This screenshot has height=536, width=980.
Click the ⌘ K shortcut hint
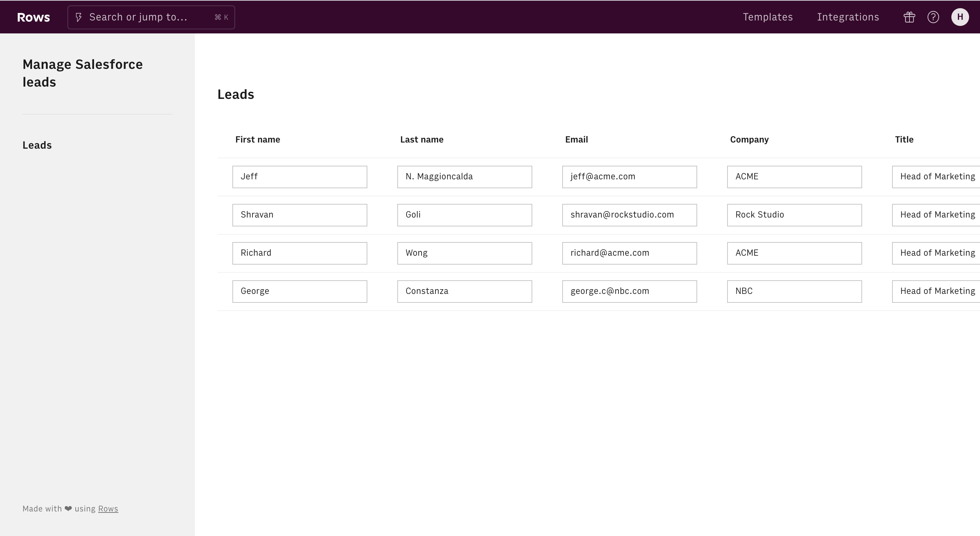click(x=221, y=17)
